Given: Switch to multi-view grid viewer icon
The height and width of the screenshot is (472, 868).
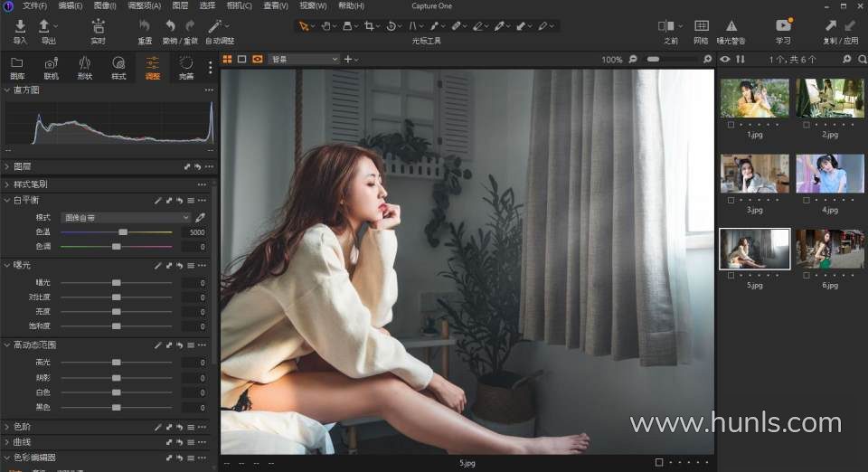Looking at the screenshot, I should pos(227,59).
